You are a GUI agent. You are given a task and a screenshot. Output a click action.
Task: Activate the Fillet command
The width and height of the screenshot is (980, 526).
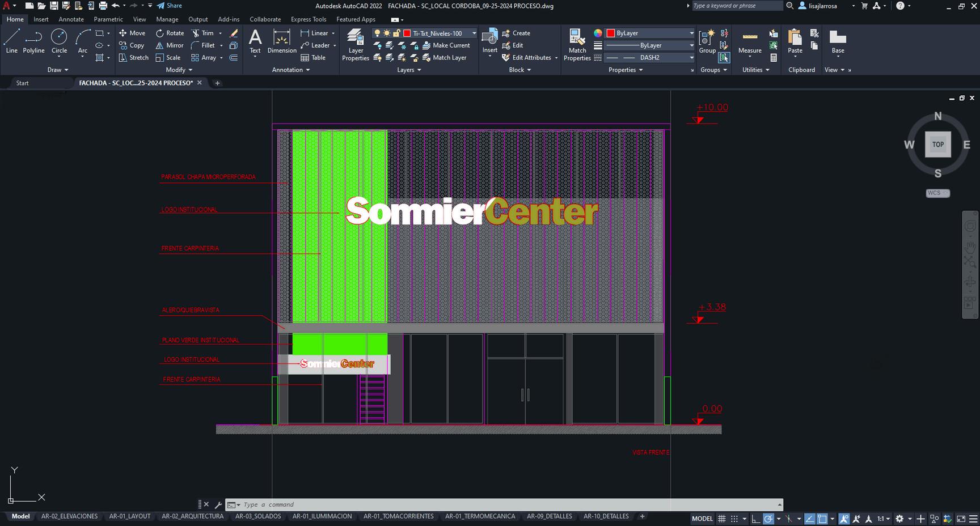pos(203,45)
